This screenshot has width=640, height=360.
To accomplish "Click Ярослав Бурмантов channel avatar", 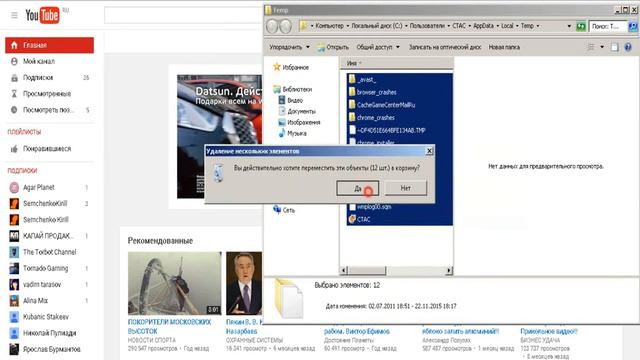I will coord(14,349).
